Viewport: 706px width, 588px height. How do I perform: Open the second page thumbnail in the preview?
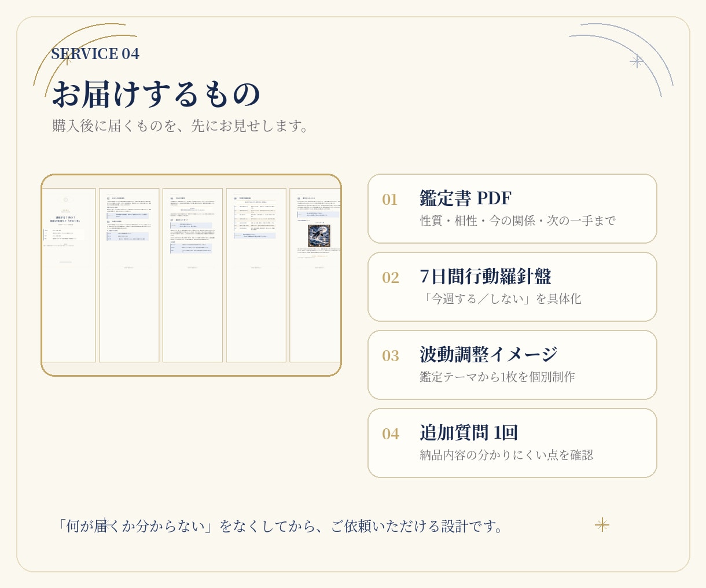pos(129,275)
